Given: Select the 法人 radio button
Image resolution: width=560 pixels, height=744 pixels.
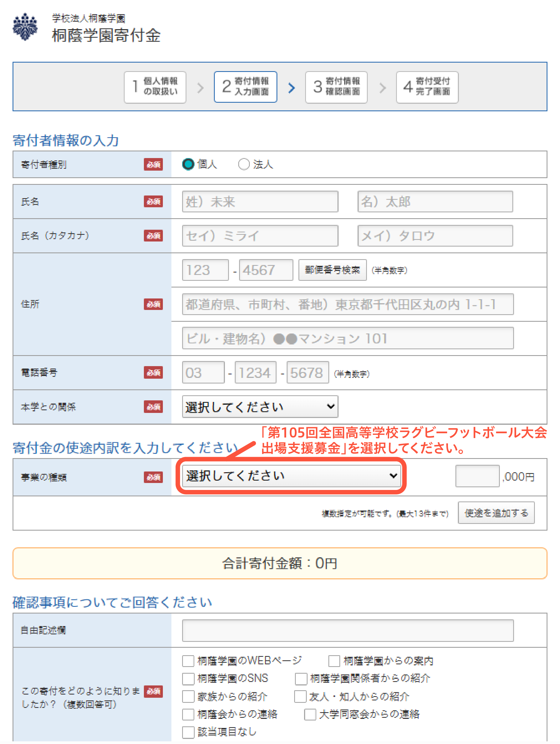Looking at the screenshot, I should pyautogui.click(x=244, y=164).
